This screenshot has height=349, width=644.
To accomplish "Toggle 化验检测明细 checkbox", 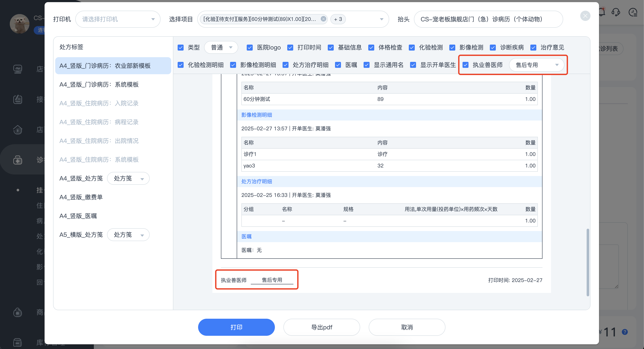I will (x=180, y=65).
